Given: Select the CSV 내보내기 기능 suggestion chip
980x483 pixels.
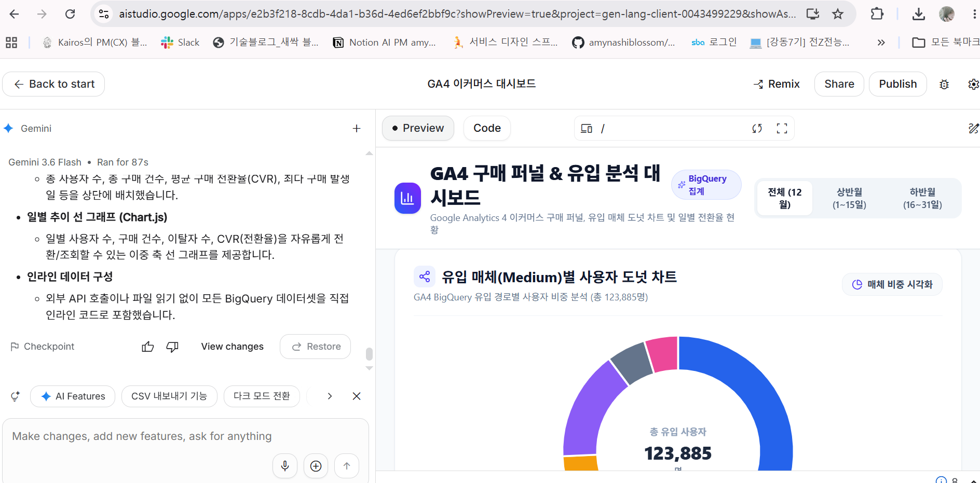Looking at the screenshot, I should (169, 396).
